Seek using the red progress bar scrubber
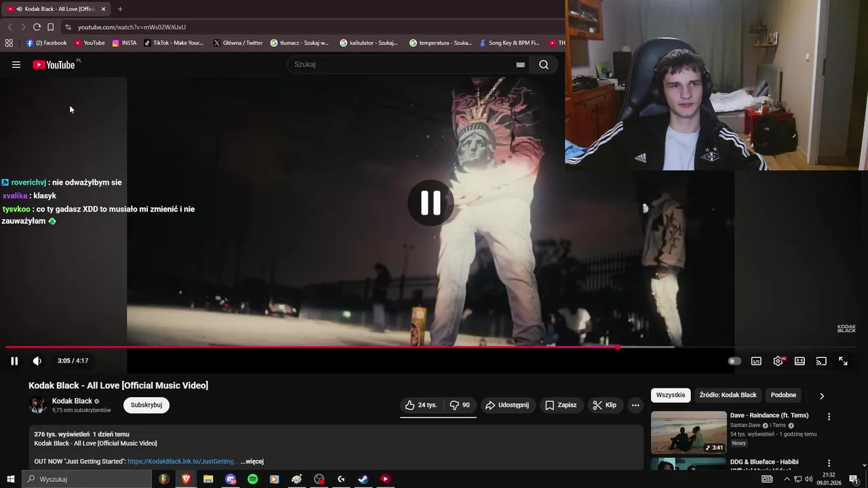 (618, 347)
